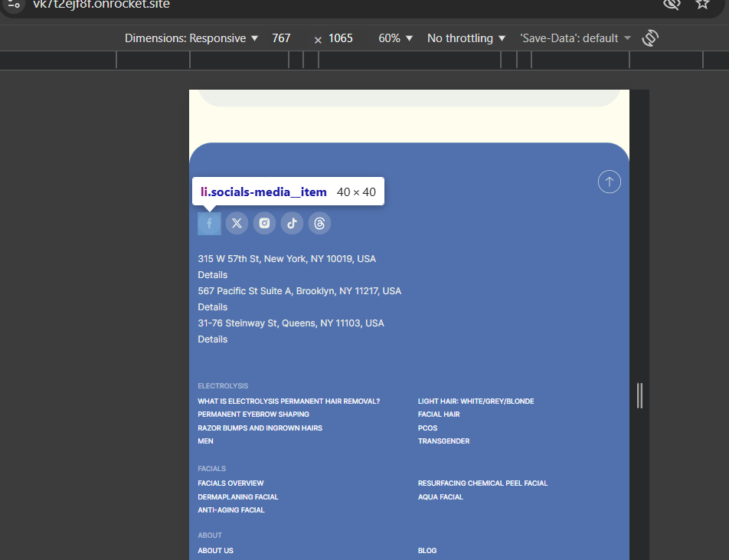The width and height of the screenshot is (729, 560).
Task: Click the address bar URL
Action: coord(101,5)
